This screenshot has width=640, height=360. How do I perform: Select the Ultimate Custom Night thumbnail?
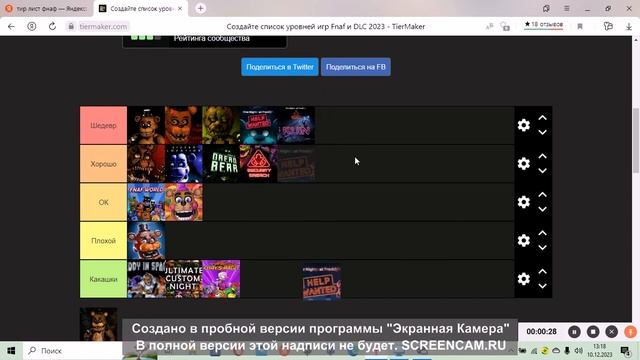(x=184, y=279)
